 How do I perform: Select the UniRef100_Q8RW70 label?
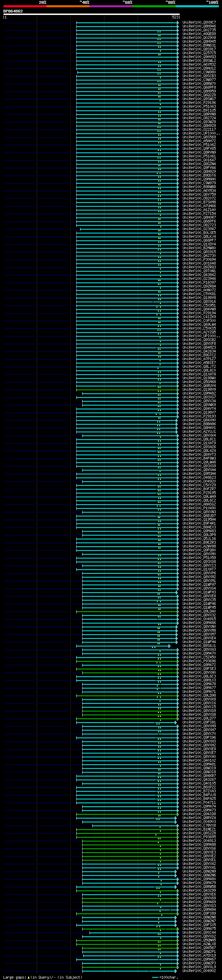pos(199,84)
